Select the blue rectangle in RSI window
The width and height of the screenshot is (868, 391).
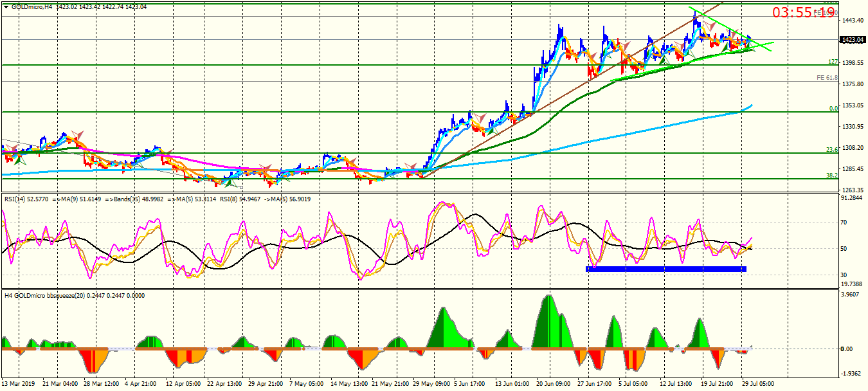pyautogui.click(x=666, y=269)
